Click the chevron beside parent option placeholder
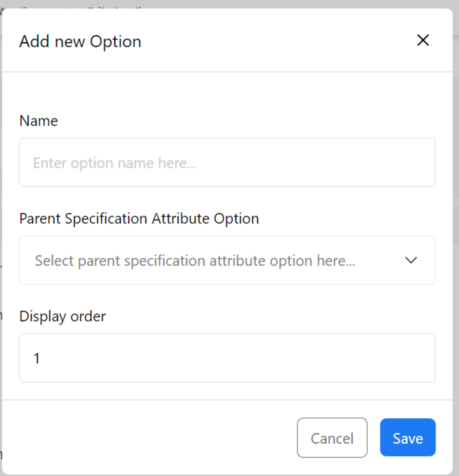Image resolution: width=459 pixels, height=476 pixels. [x=411, y=260]
